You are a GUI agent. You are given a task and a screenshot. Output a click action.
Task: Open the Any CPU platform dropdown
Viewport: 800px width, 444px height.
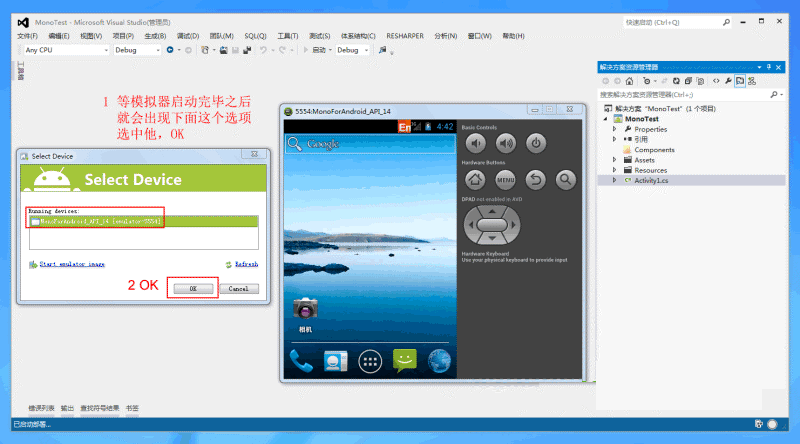coord(66,50)
